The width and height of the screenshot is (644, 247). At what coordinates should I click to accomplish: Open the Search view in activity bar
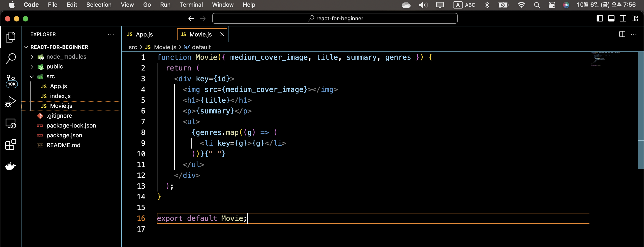click(x=11, y=58)
